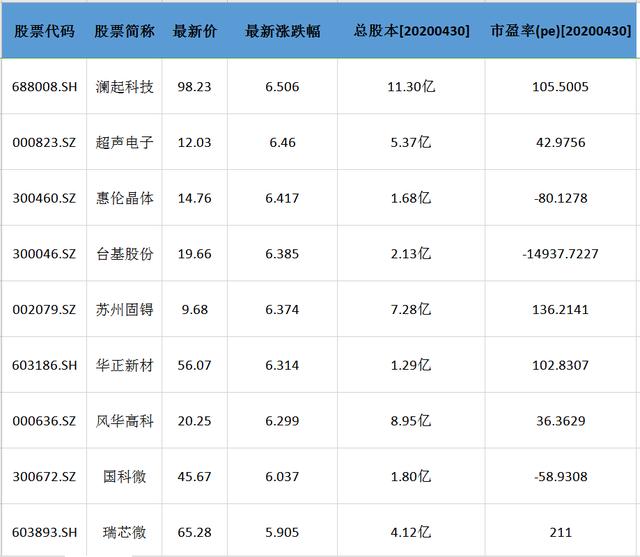Select the 股票代码 column header

[44, 31]
